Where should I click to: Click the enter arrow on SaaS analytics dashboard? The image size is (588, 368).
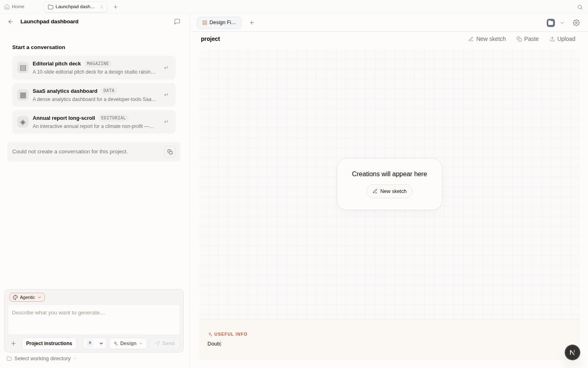pos(166,95)
